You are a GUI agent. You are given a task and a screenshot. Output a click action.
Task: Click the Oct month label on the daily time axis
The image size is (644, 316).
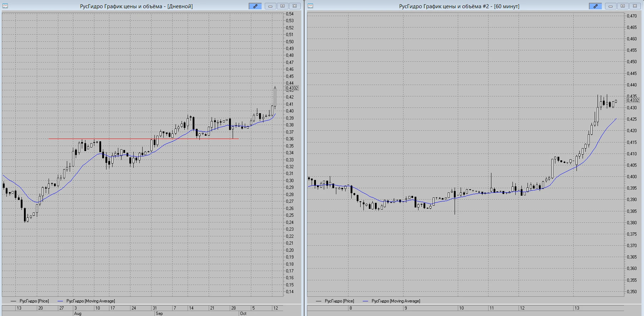pos(243,314)
